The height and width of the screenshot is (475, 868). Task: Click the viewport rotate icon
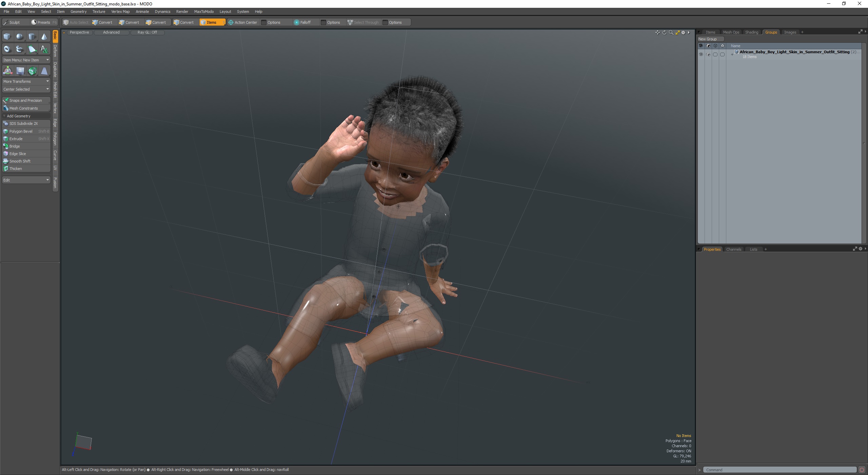click(x=664, y=33)
